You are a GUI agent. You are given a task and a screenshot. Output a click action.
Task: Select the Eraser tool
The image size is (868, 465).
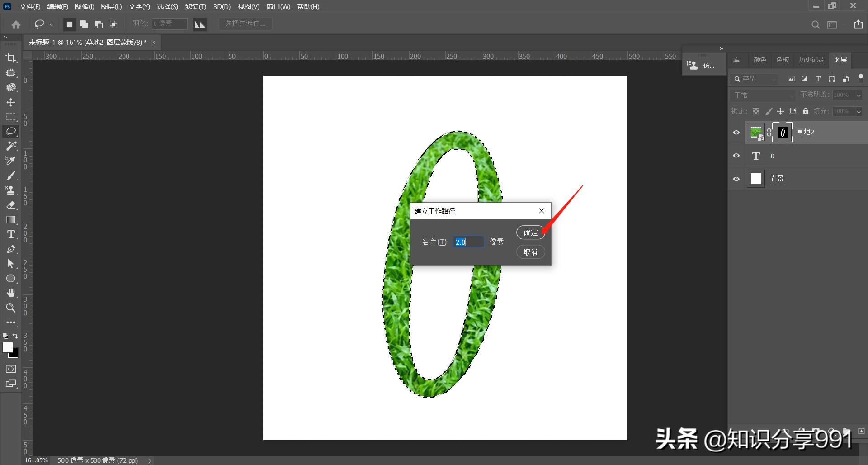point(11,205)
